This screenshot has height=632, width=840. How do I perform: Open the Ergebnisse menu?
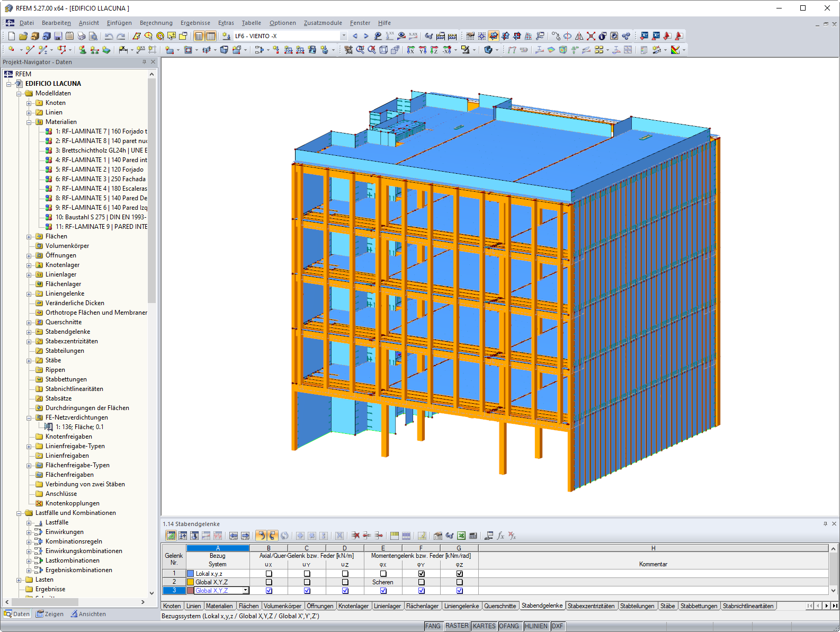click(x=195, y=23)
